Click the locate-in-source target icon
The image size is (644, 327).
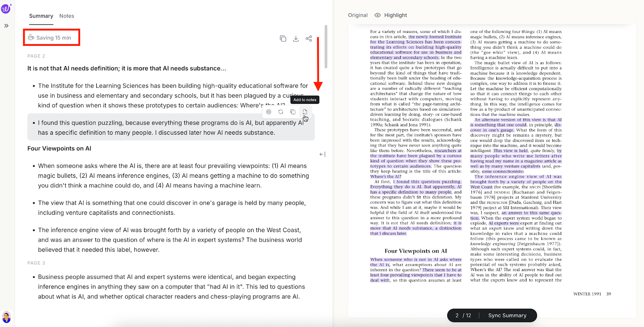[268, 112]
